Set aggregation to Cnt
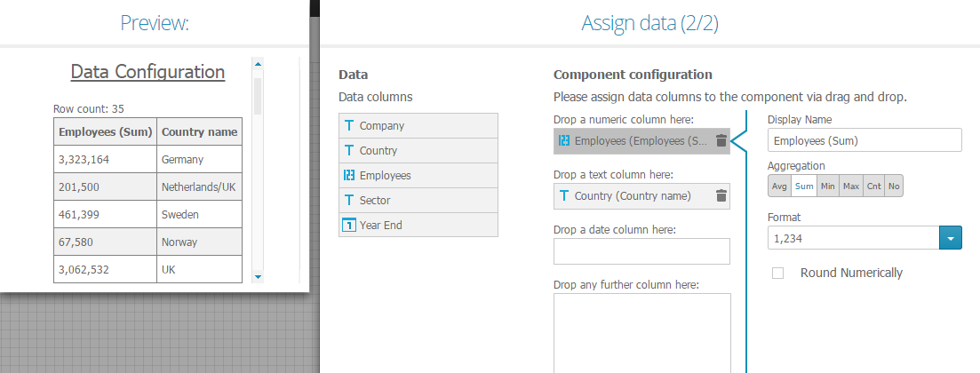 click(873, 186)
